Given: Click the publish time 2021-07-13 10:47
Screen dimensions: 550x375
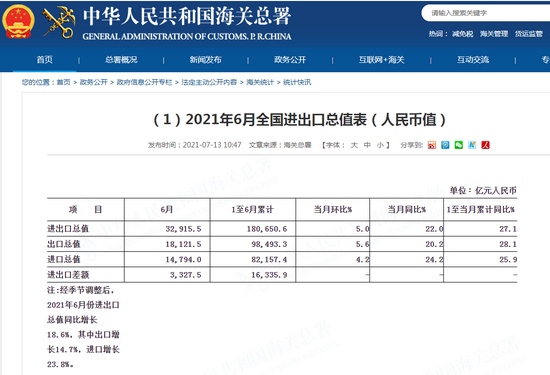Looking at the screenshot, I should 212,145.
